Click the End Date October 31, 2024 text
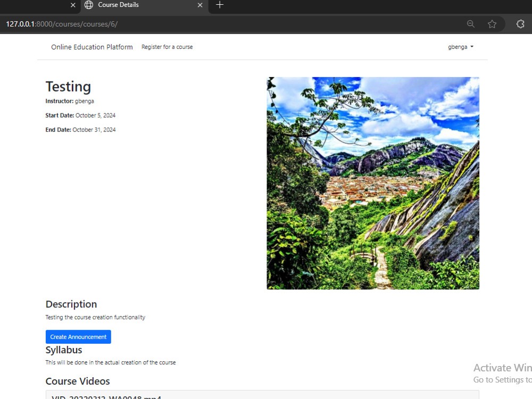 click(80, 130)
